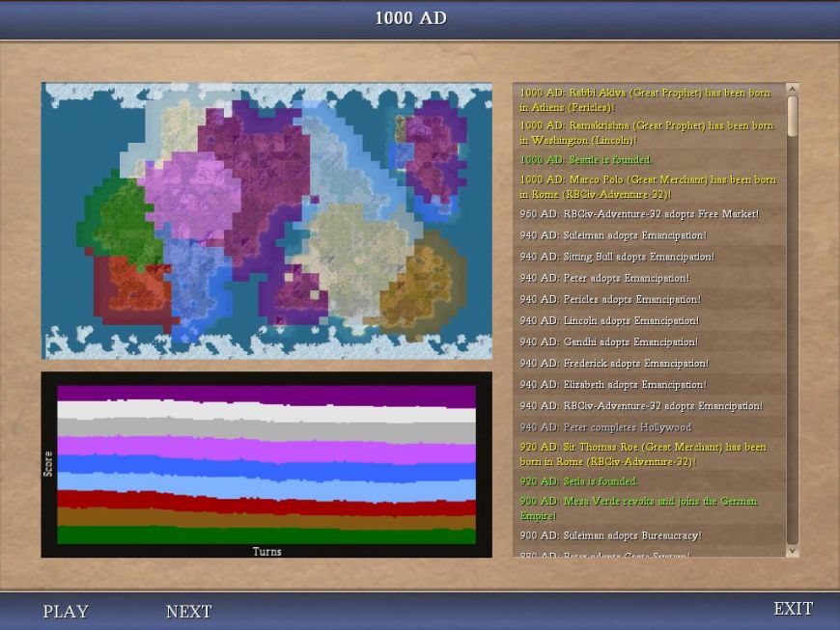Click the NEXT button
840x630 pixels.
coord(188,612)
